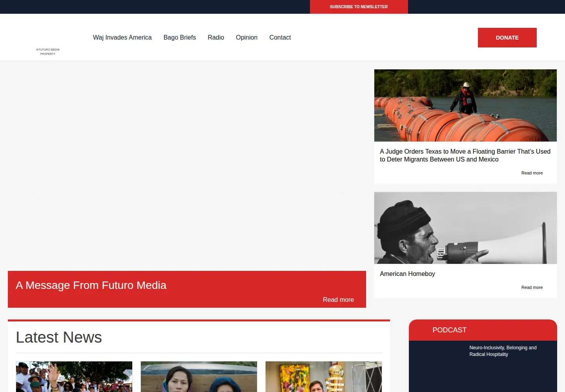Click the Latest News heading
Image resolution: width=565 pixels, height=392 pixels.
pos(59,337)
